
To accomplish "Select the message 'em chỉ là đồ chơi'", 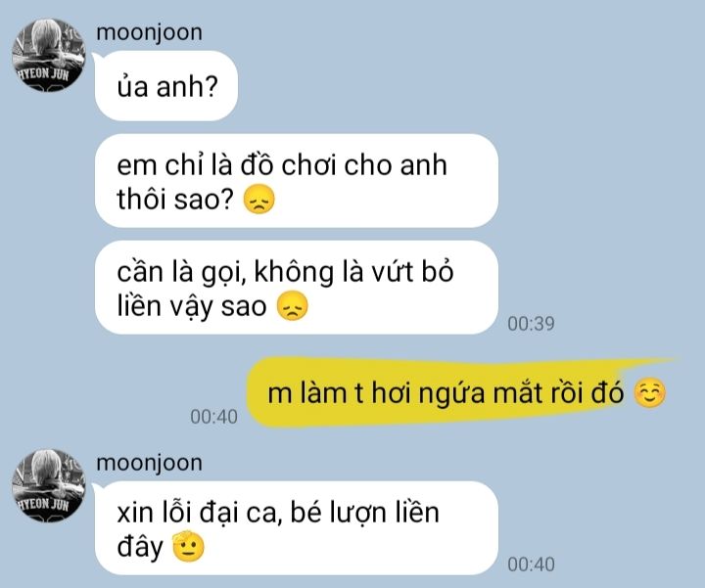I will coord(297,181).
